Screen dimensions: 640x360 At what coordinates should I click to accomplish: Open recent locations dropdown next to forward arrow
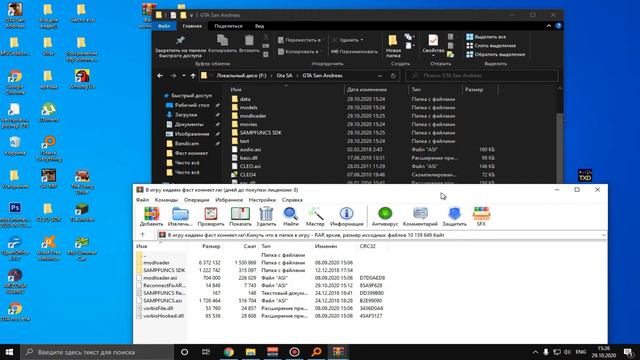[x=184, y=76]
